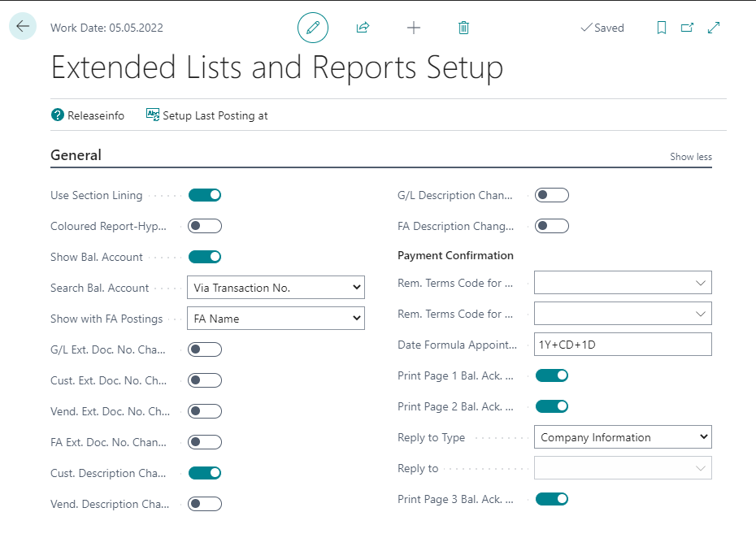
Task: Disable the Use Section Lining toggle
Action: (x=205, y=195)
